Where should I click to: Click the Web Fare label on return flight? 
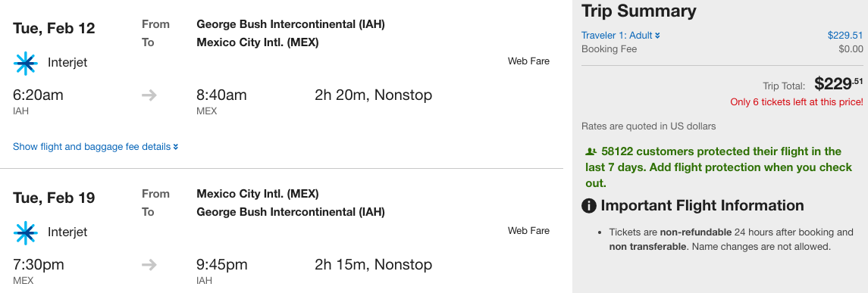coord(528,230)
